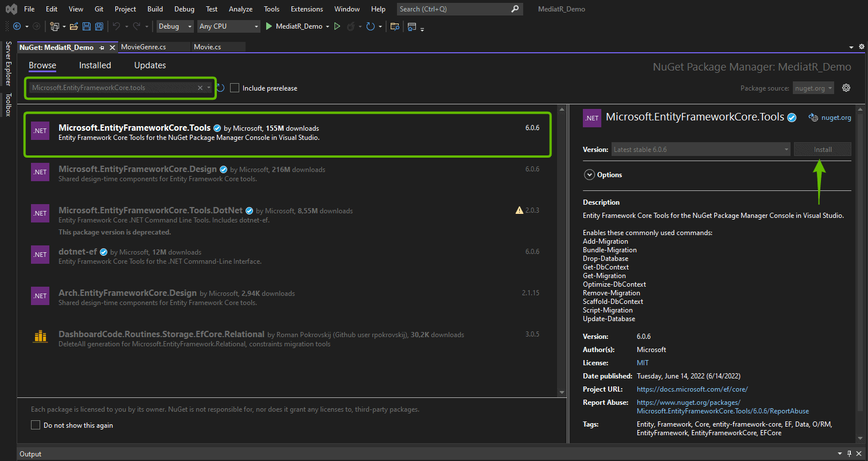This screenshot has height=461, width=868.
Task: Open the MIT license link
Action: click(x=643, y=363)
